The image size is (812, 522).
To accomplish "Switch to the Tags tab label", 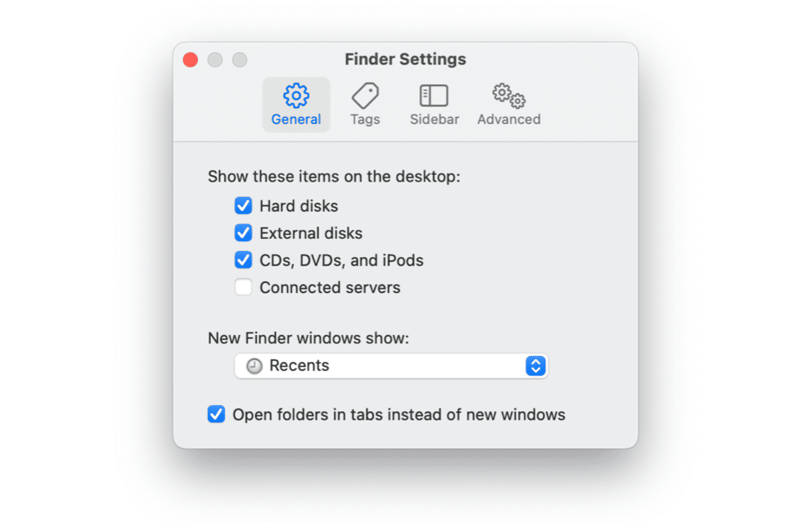I will coord(365,119).
